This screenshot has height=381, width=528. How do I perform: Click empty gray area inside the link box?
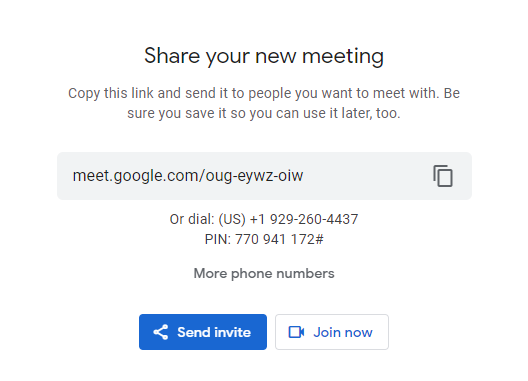[367, 176]
